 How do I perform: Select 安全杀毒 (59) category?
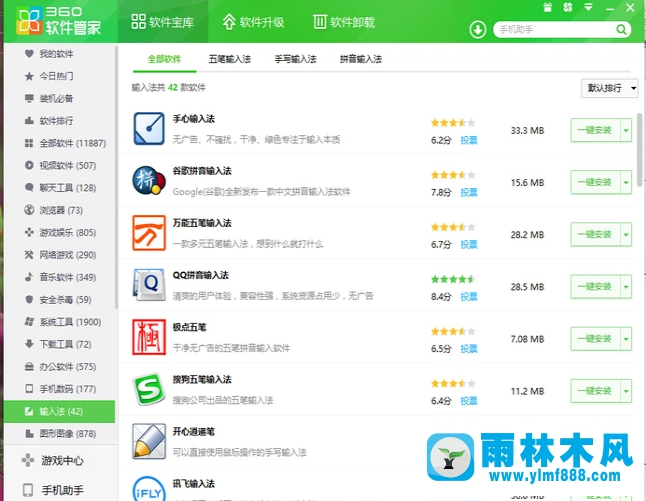pyautogui.click(x=58, y=300)
